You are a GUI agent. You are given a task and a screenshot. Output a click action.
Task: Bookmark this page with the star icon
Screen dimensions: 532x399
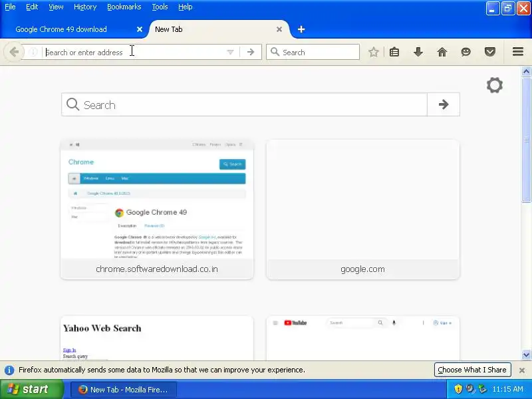[374, 52]
